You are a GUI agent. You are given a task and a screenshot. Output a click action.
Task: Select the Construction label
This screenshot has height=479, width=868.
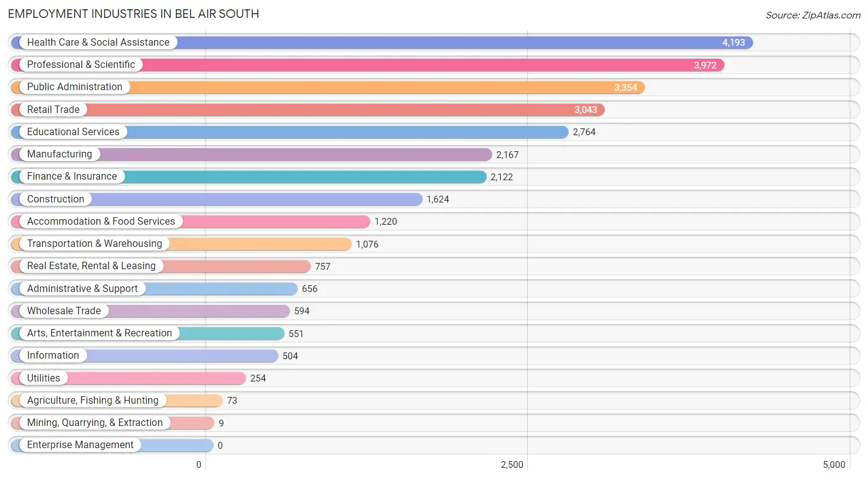(x=56, y=199)
